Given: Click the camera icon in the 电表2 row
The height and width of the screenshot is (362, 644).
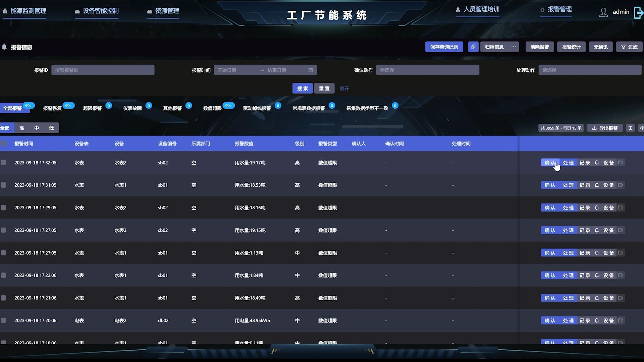Looking at the screenshot, I should click(621, 320).
